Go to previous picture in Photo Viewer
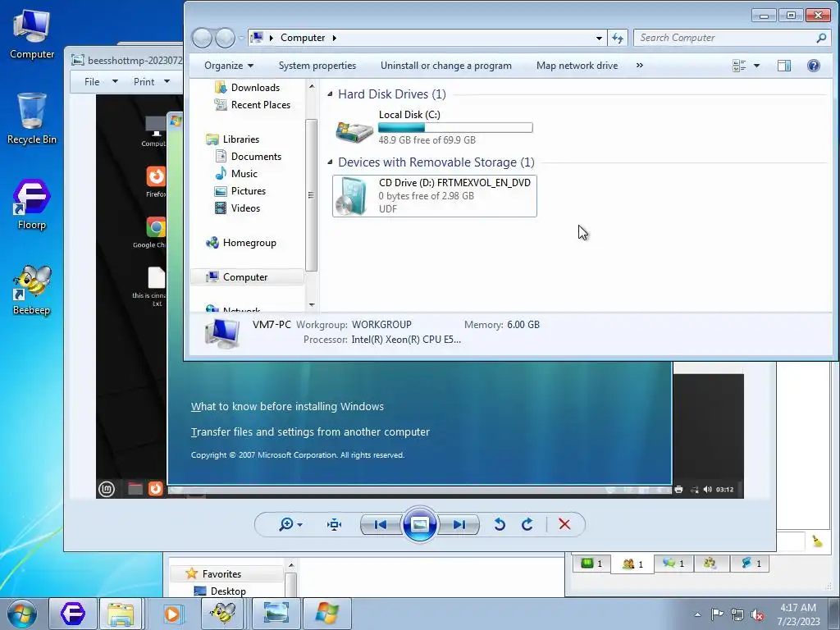840x630 pixels. point(381,524)
